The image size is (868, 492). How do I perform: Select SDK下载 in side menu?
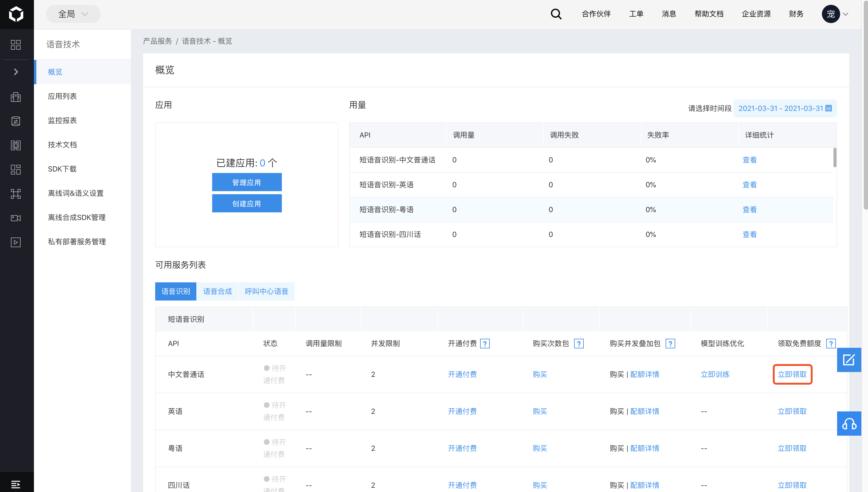pyautogui.click(x=83, y=169)
